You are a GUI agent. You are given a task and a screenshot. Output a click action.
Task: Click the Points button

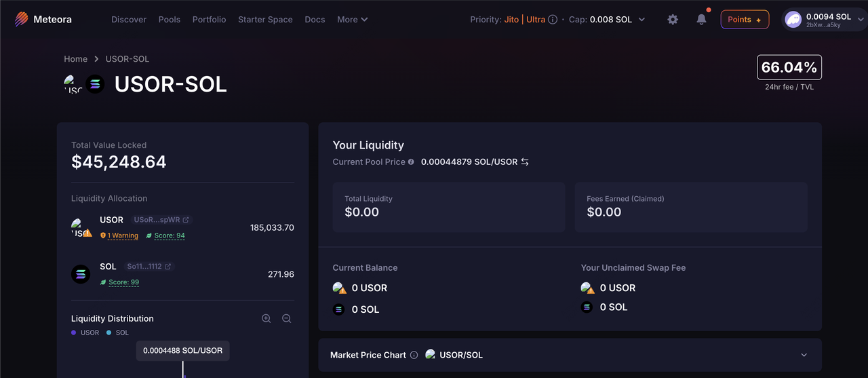[745, 20]
